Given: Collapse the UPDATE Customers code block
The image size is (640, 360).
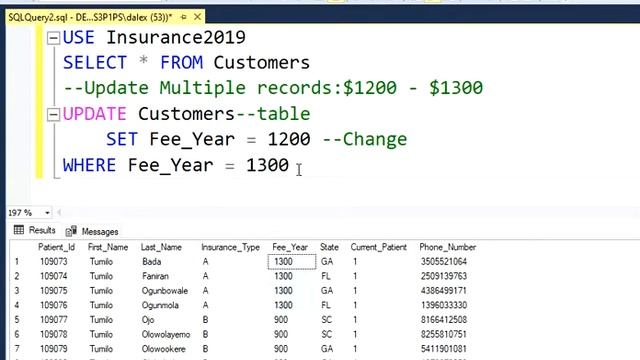Looking at the screenshot, I should tap(53, 114).
